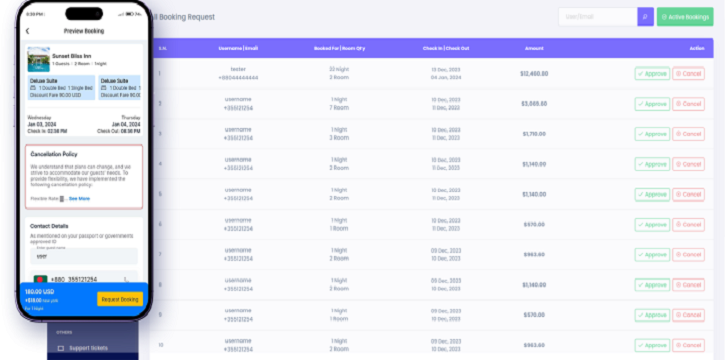Approve booking in row 10
The width and height of the screenshot is (725, 360).
[x=652, y=345]
